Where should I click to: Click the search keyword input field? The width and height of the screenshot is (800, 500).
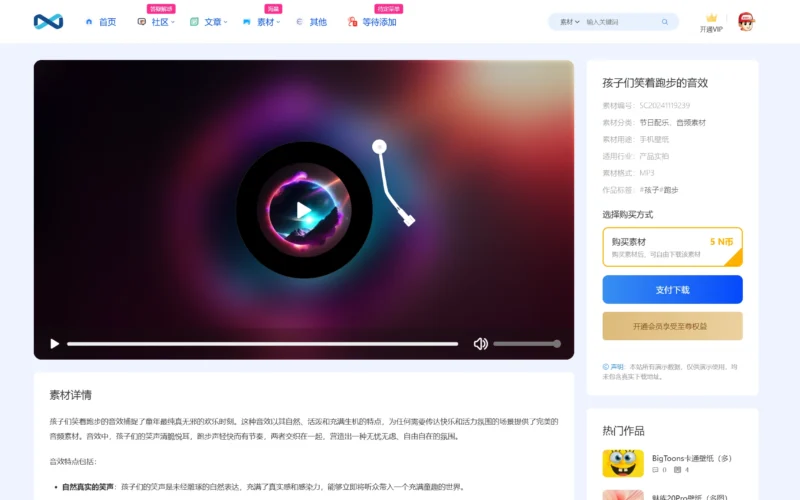(x=620, y=22)
